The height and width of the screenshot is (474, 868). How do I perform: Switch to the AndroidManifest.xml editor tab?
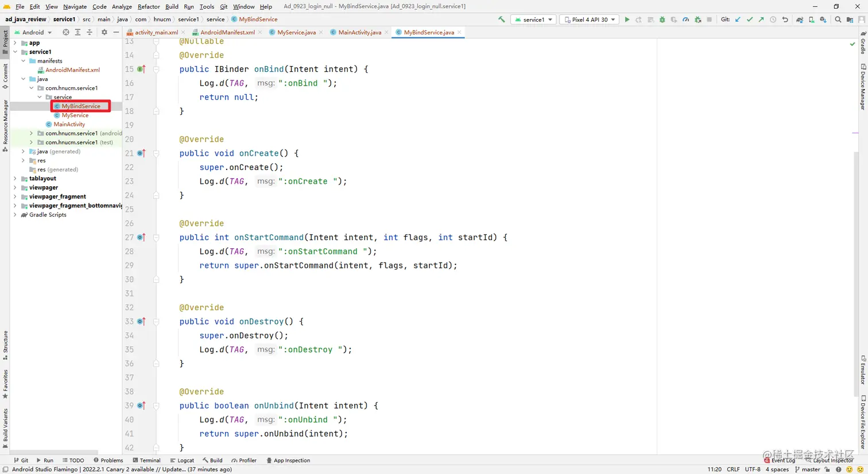coord(227,32)
